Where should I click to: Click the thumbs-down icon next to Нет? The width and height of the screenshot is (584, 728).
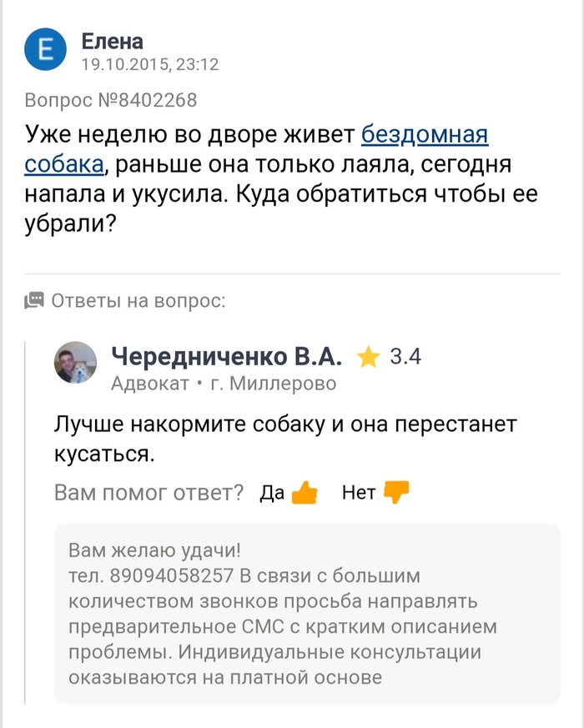(395, 492)
